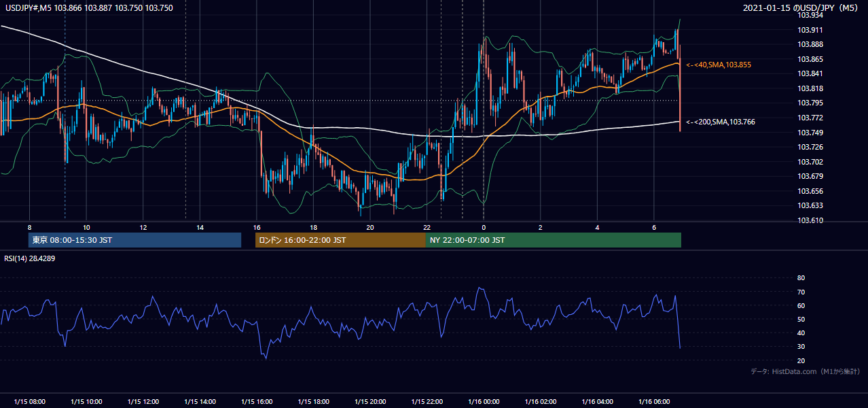This screenshot has height=408, width=868.
Task: Click bottom time label 1/15 14:00
Action: click(200, 401)
